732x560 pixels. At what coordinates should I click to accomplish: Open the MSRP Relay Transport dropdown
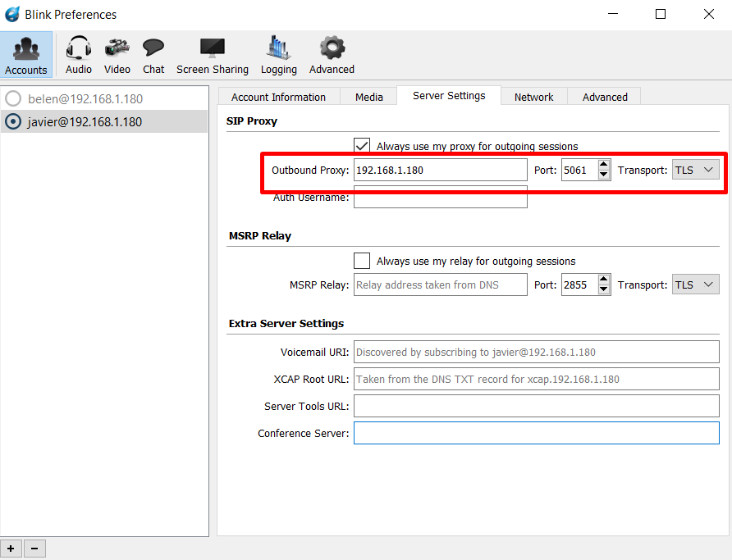(x=696, y=285)
